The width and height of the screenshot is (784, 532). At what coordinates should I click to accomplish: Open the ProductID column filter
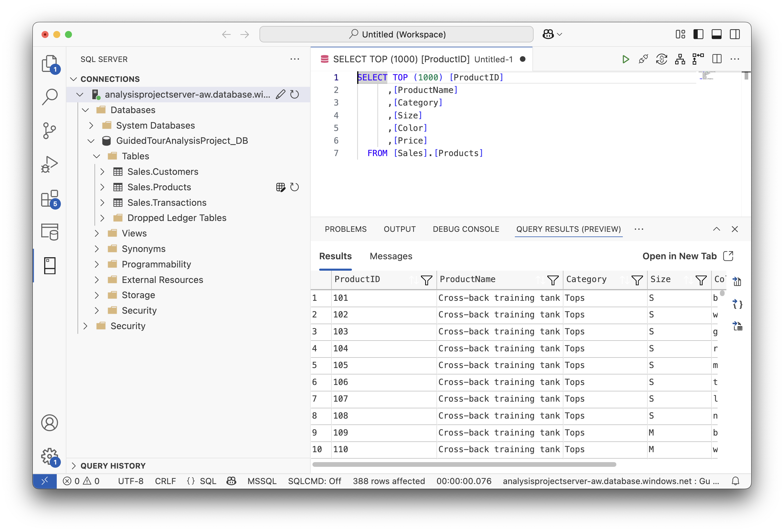(x=427, y=280)
